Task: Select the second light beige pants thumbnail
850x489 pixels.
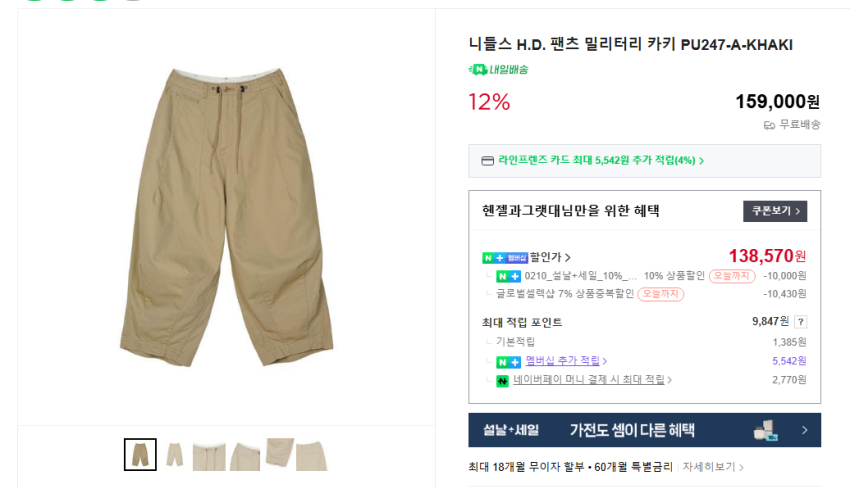Action: tap(175, 454)
